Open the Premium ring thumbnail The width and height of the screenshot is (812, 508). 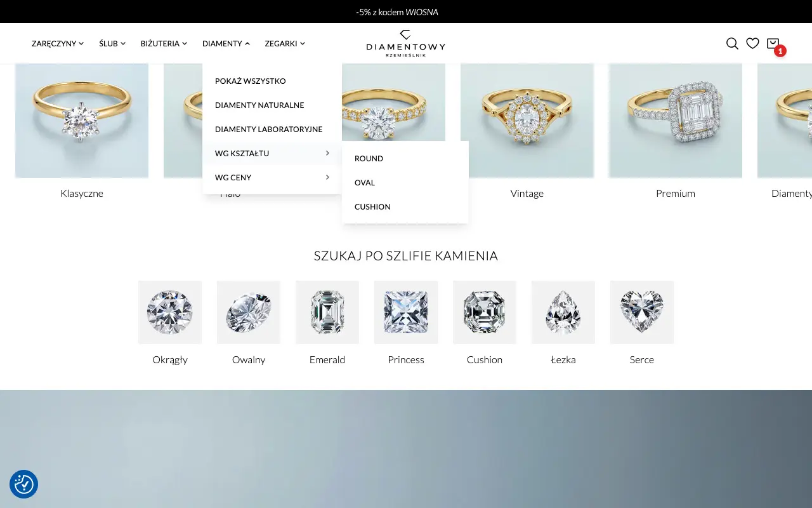tap(676, 121)
